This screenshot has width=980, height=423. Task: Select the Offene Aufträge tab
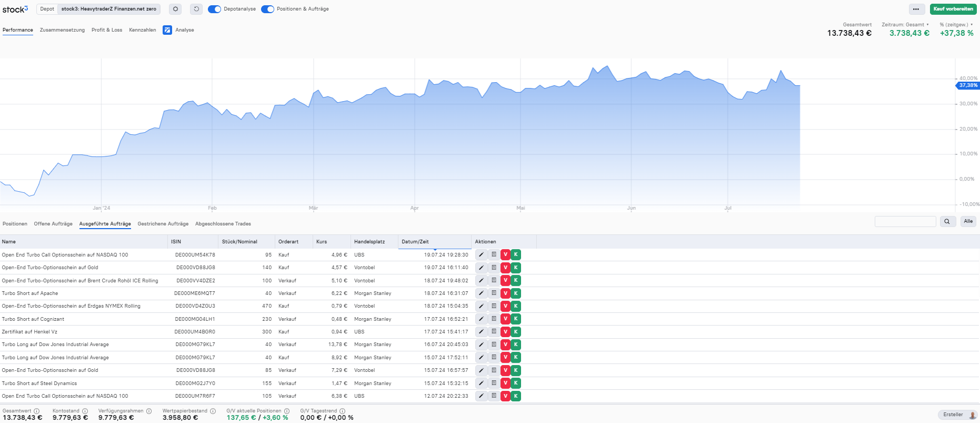53,224
